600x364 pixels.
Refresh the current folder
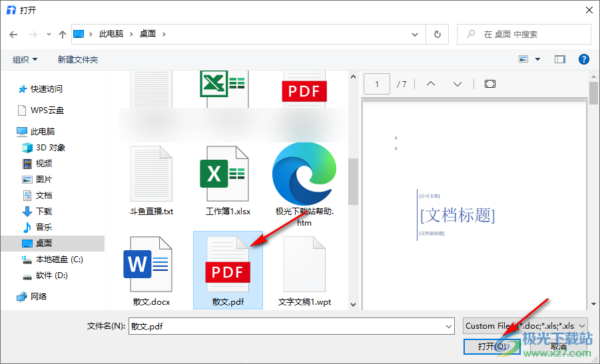pos(437,35)
